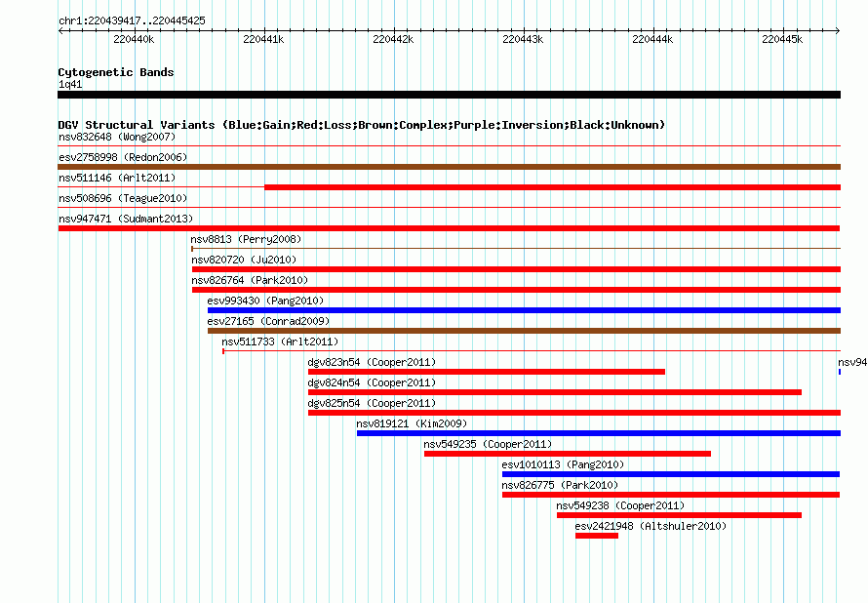Click the esv27165 (Conrad2009) label
This screenshot has width=868, height=603.
(x=268, y=321)
